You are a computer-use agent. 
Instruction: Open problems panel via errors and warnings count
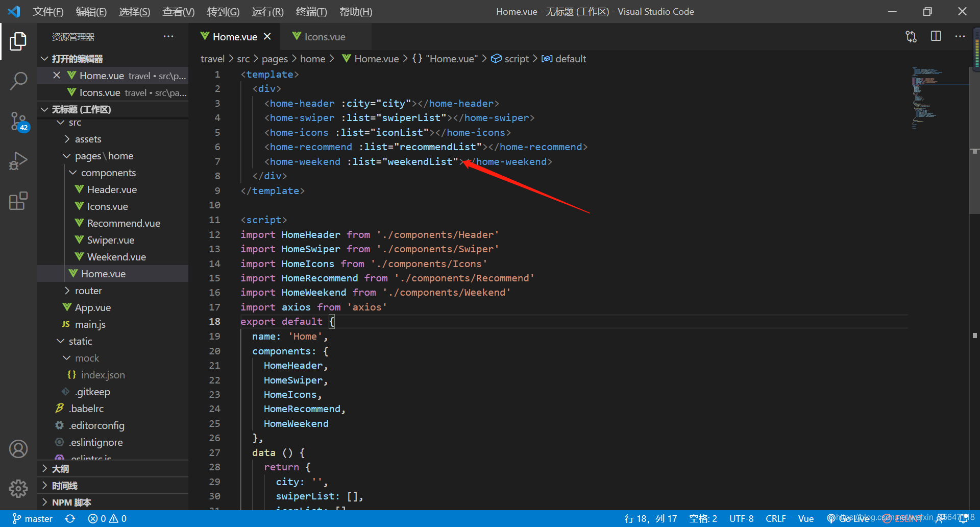click(107, 519)
